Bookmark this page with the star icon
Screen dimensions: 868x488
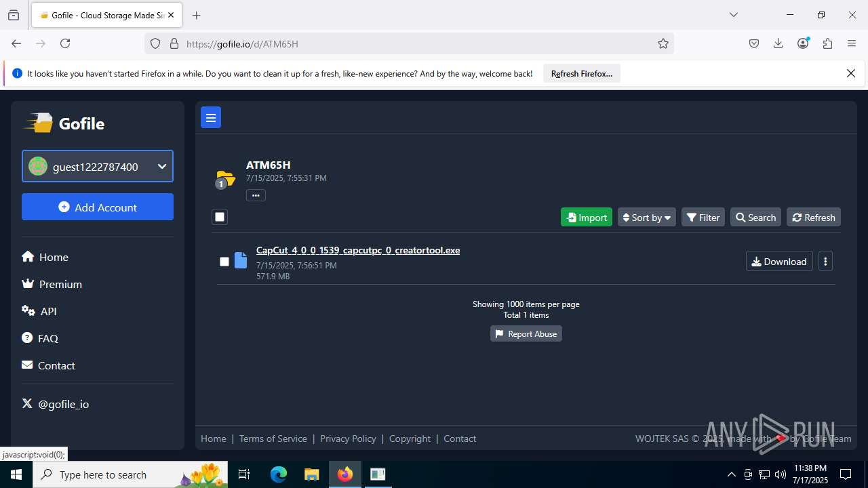[663, 43]
